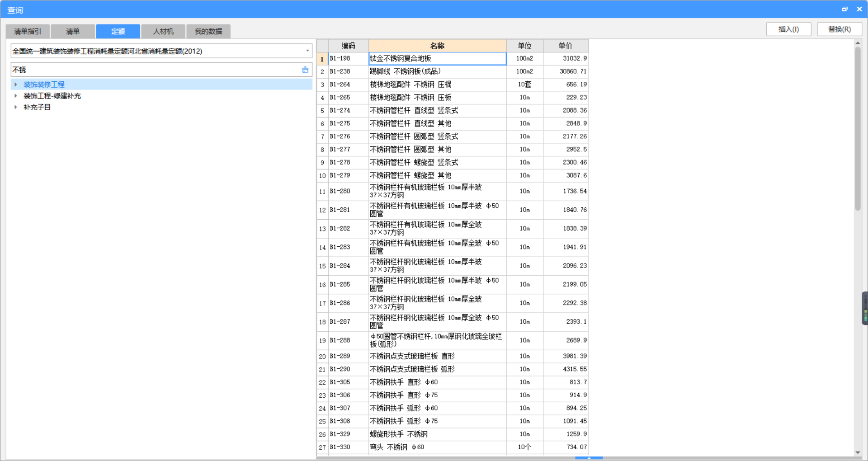Expand the 补充子目 tree node
868x461 pixels.
[x=16, y=107]
